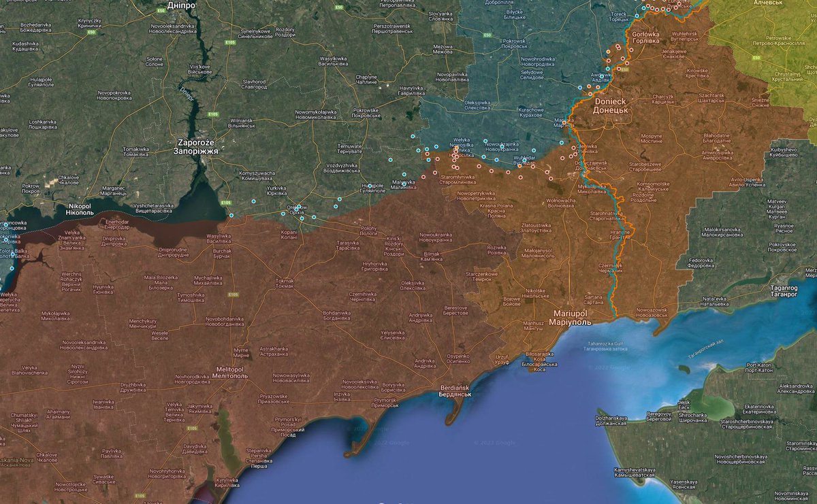Viewport: 817px width, 504px height.
Task: Select the Bohdaniwka Богданівка label
Action: pyautogui.click(x=337, y=315)
